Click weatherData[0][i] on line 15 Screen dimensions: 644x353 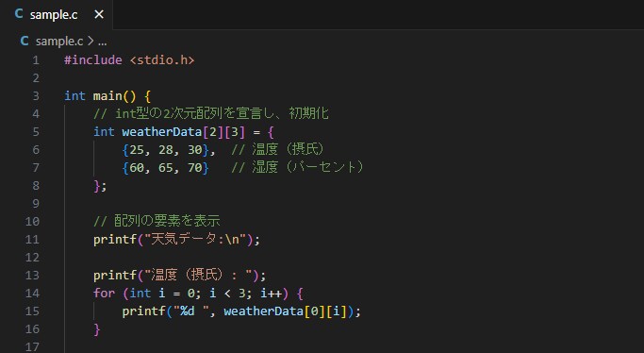pos(286,311)
